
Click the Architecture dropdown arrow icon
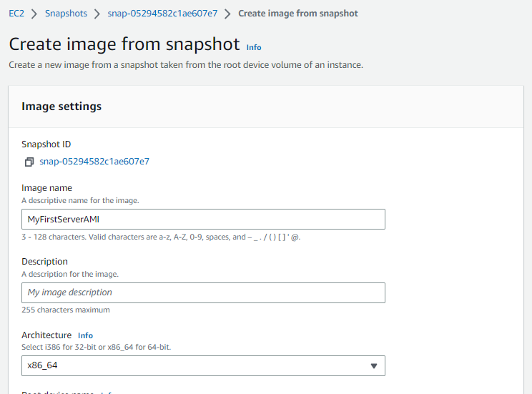[x=373, y=366]
